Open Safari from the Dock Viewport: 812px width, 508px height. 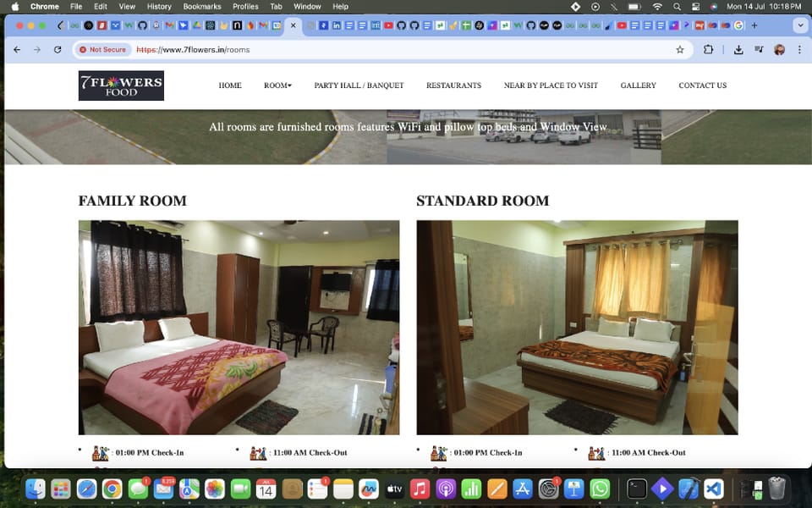coord(86,489)
